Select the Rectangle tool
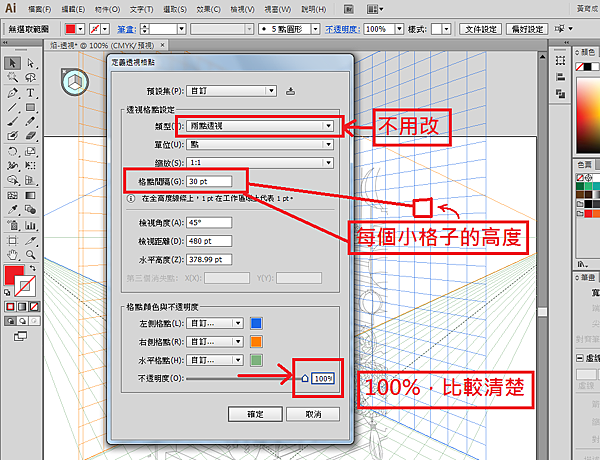This screenshot has width=600, height=460. tap(31, 107)
